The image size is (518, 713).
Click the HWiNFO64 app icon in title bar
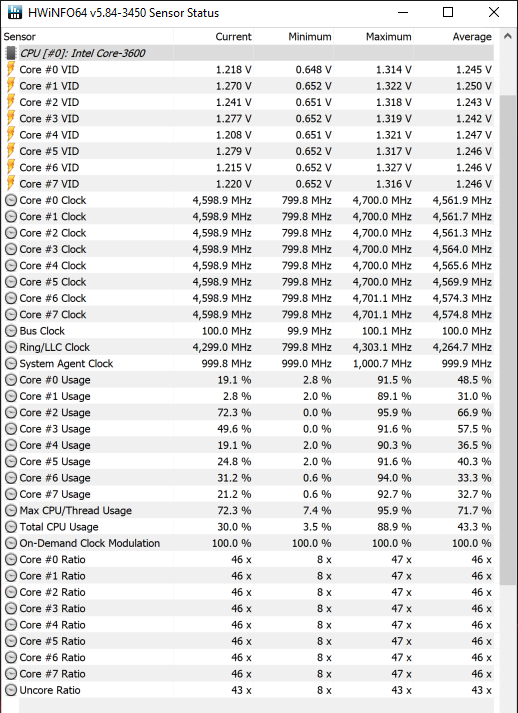tap(15, 12)
